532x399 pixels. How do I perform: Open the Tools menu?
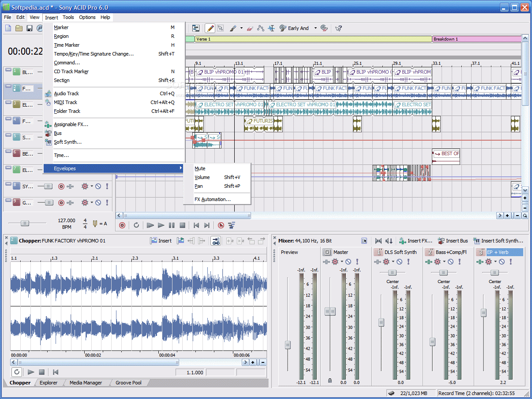(68, 17)
